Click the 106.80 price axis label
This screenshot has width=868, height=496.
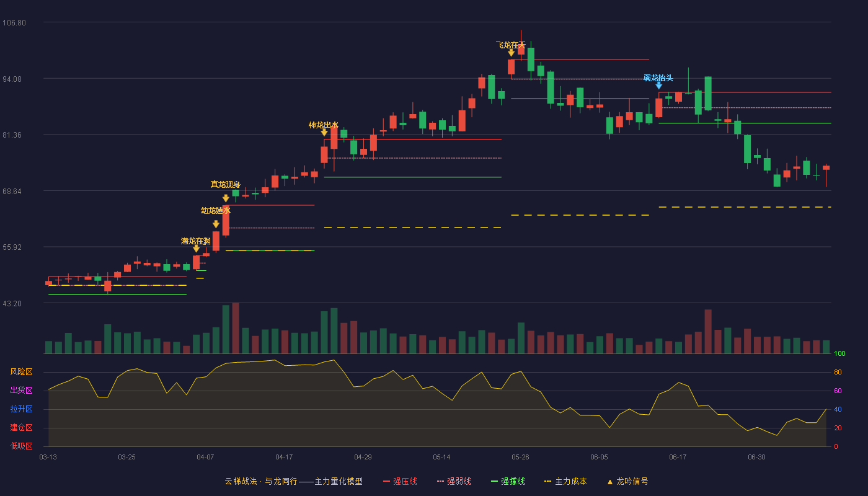(x=14, y=23)
